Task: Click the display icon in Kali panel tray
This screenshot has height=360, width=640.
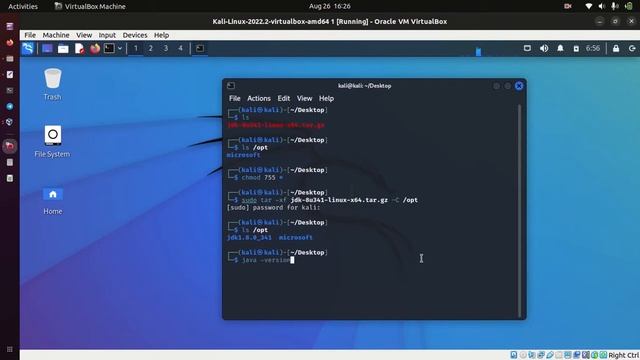Action: [527, 49]
